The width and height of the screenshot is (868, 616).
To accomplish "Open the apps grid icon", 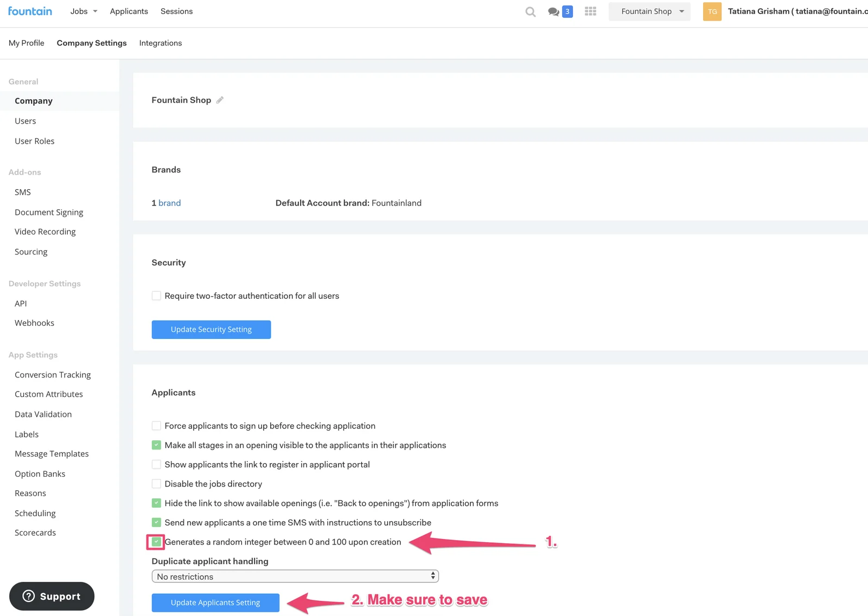I will (591, 11).
